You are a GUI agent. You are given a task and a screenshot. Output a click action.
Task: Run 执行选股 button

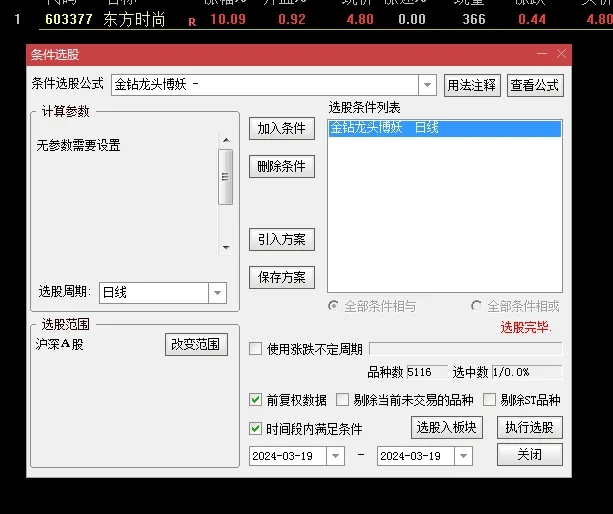[530, 428]
